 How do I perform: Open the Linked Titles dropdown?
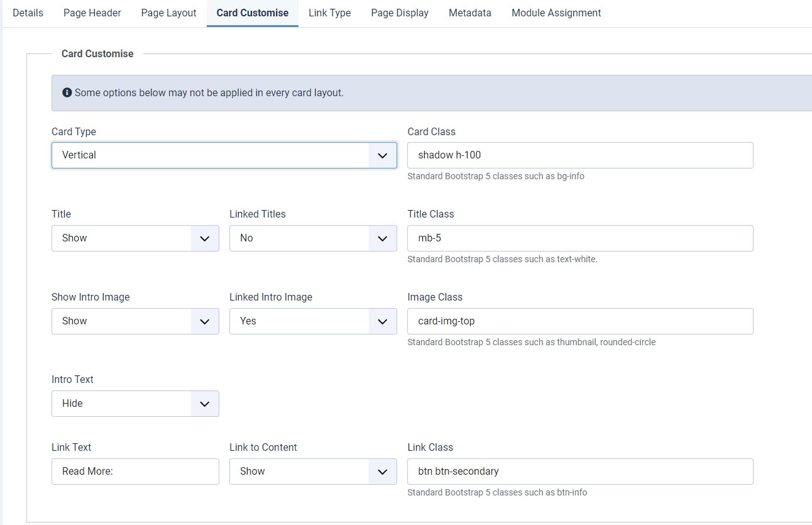click(x=313, y=238)
